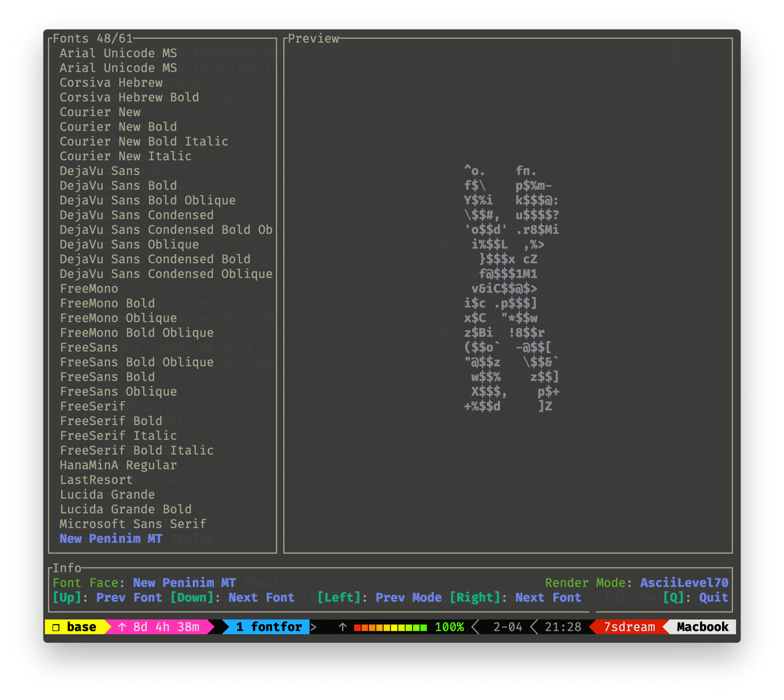This screenshot has width=784, height=700.
Task: Select 'DejaVu Sans Condensed Bold Ob' row
Action: pos(166,230)
